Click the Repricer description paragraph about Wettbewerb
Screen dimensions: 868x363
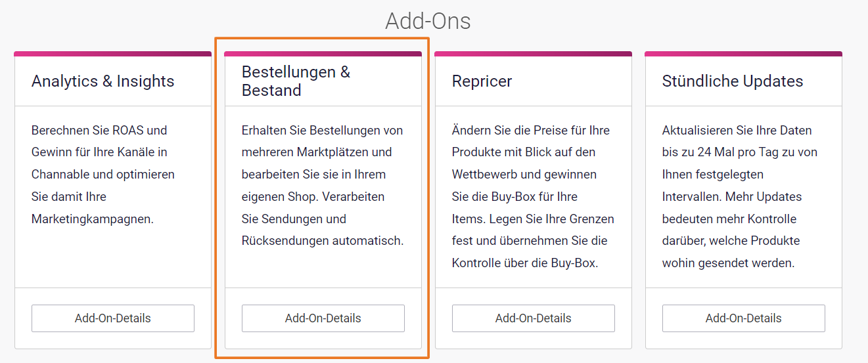point(533,197)
